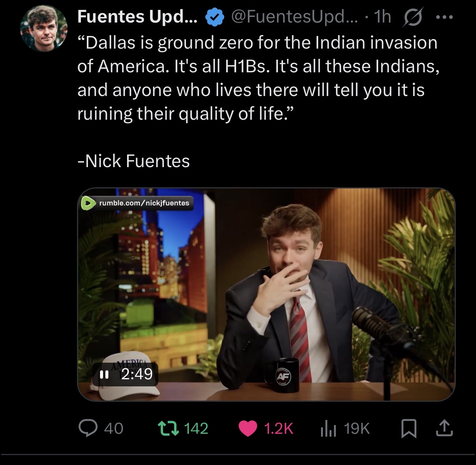476x465 pixels.
Task: Click the 1.2K likes count
Action: coord(278,429)
